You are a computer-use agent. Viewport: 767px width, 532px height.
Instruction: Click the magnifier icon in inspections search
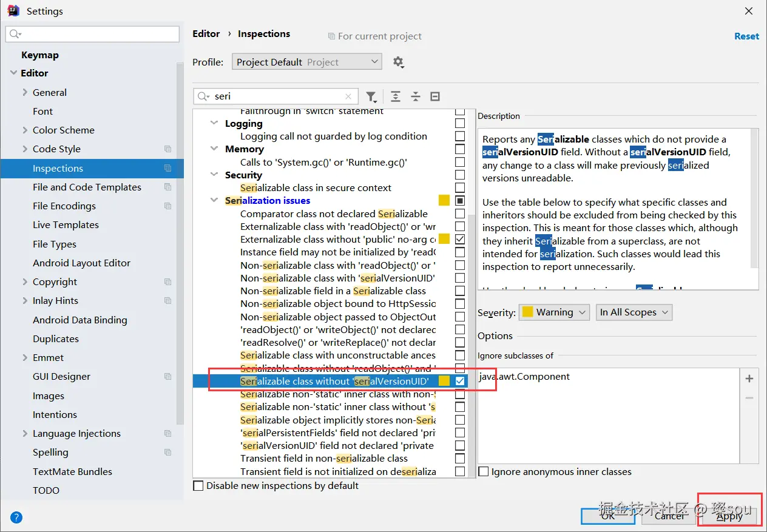(203, 96)
